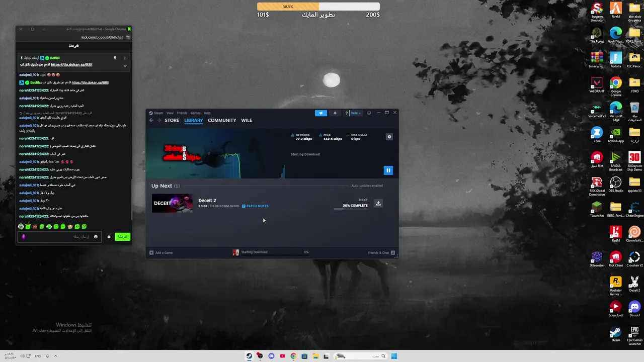Click the Steam help question mark icon
Screen dimensions: 644x362
coord(346,113)
